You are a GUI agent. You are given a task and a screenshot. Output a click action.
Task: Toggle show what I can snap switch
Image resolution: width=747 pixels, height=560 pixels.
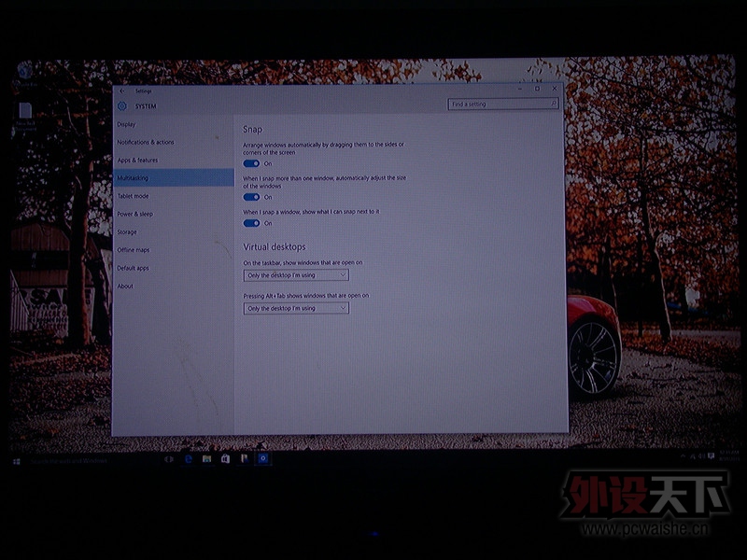pyautogui.click(x=251, y=223)
